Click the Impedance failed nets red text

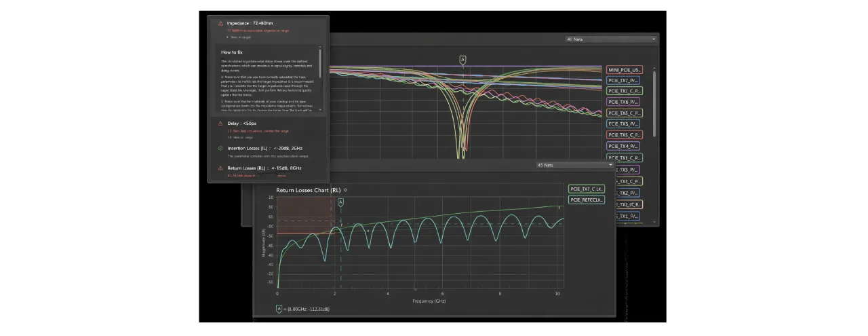[257, 31]
